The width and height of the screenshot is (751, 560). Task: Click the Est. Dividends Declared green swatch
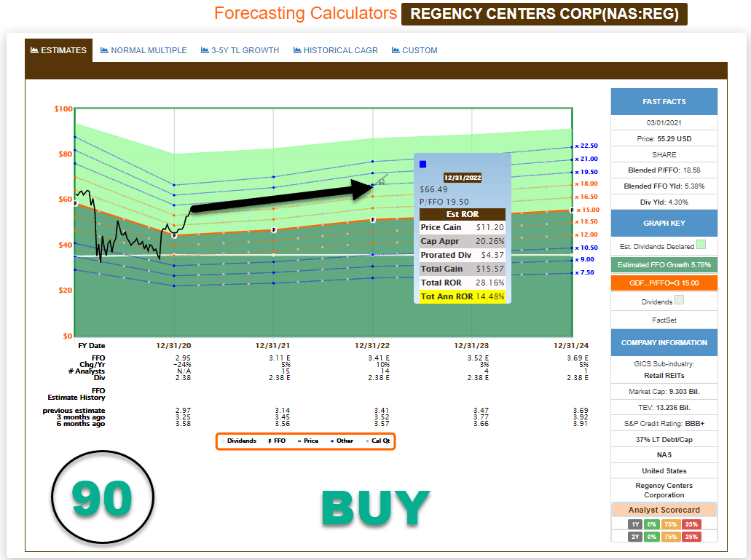click(701, 245)
